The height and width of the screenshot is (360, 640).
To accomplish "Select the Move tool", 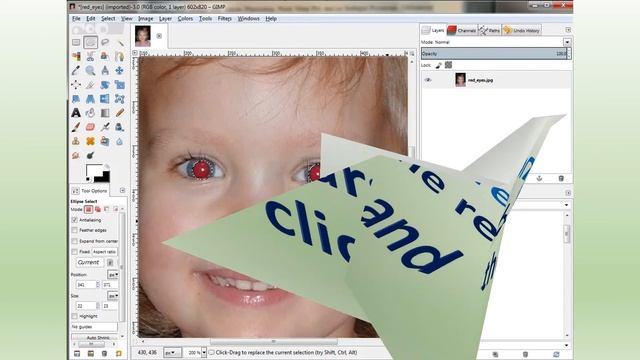I will point(120,70).
